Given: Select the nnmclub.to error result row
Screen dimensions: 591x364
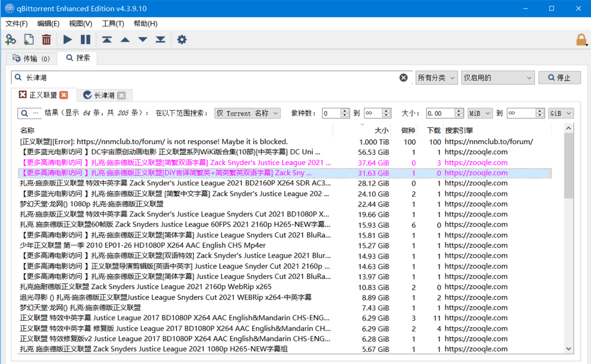Looking at the screenshot, I should (x=285, y=142).
